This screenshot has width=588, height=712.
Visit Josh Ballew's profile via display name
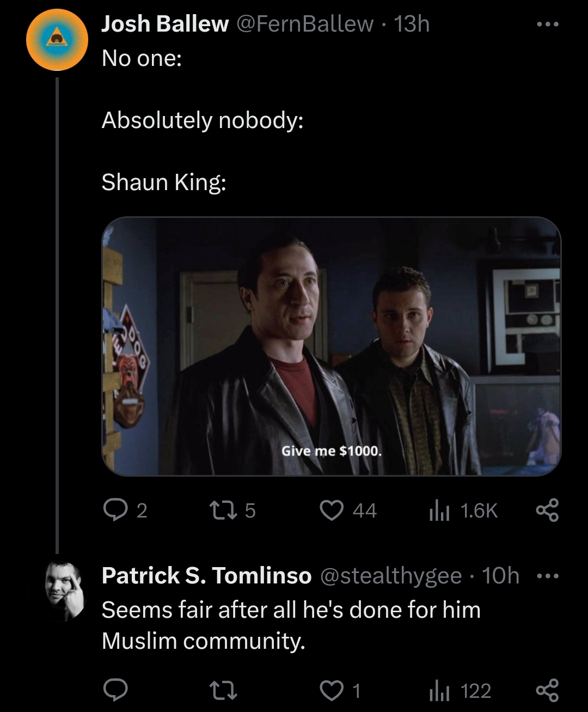(165, 24)
